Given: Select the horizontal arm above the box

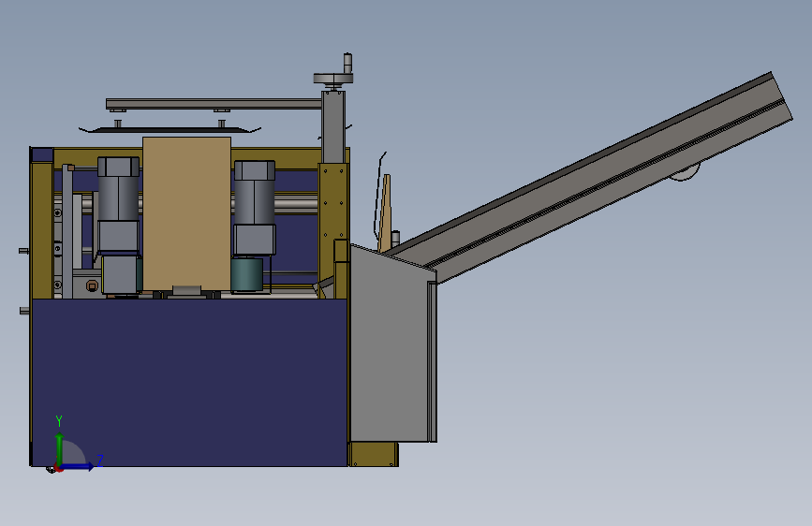Looking at the screenshot, I should tap(214, 104).
